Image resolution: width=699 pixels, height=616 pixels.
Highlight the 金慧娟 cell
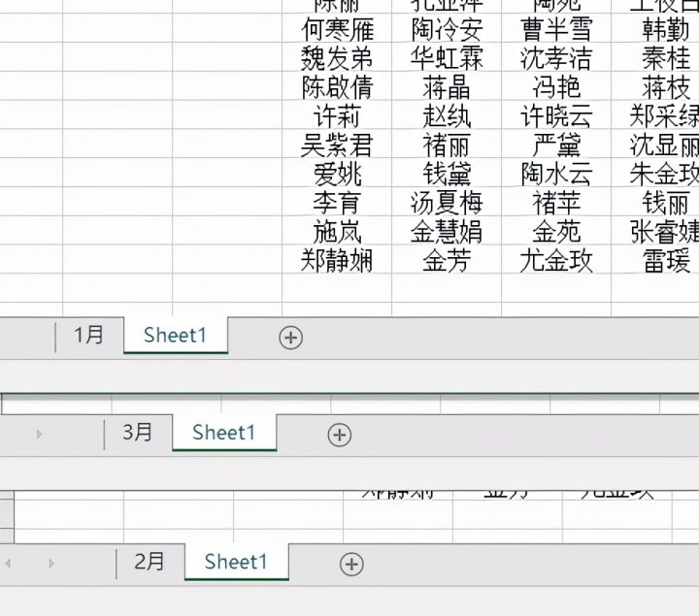tap(447, 232)
